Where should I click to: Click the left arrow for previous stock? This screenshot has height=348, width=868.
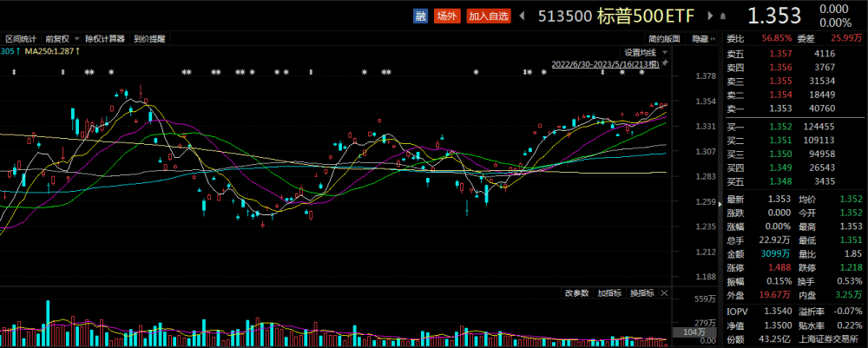(x=521, y=16)
